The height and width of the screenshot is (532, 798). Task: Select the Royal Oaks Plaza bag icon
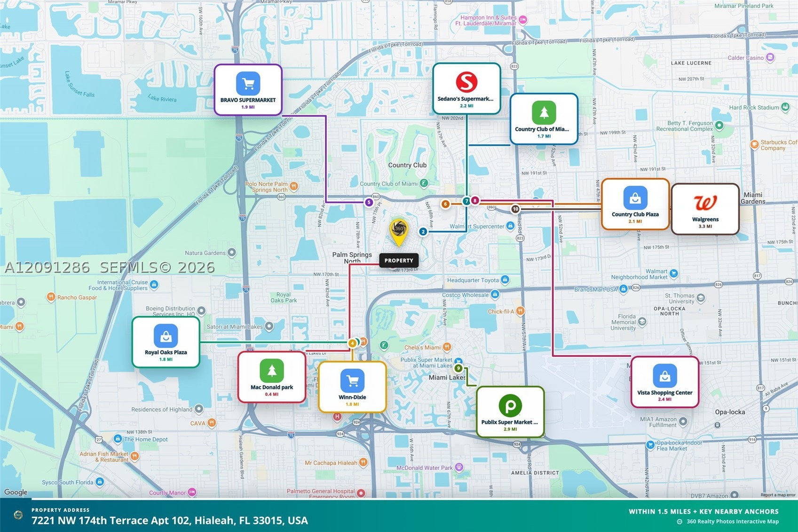166,336
